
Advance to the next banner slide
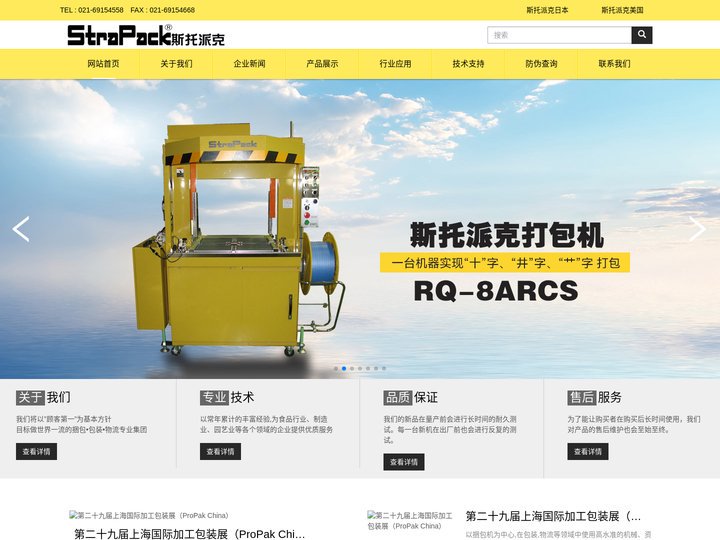coord(698,229)
